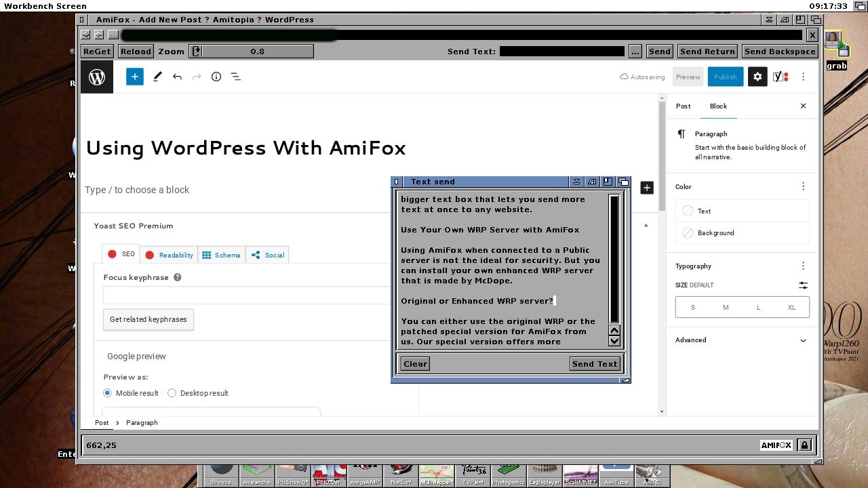Select the Desktop result radio button
The image size is (868, 488).
point(172,393)
